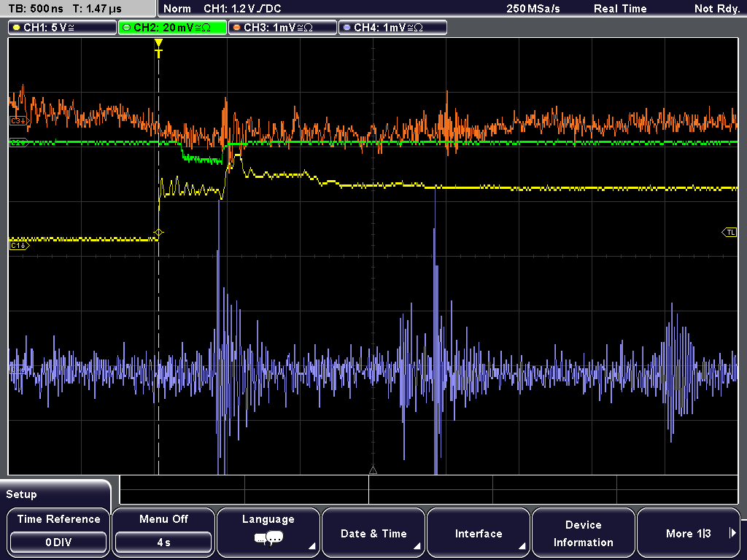Click the TL trigger level marker
Image resolution: width=747 pixels, height=560 pixels.
point(729,233)
